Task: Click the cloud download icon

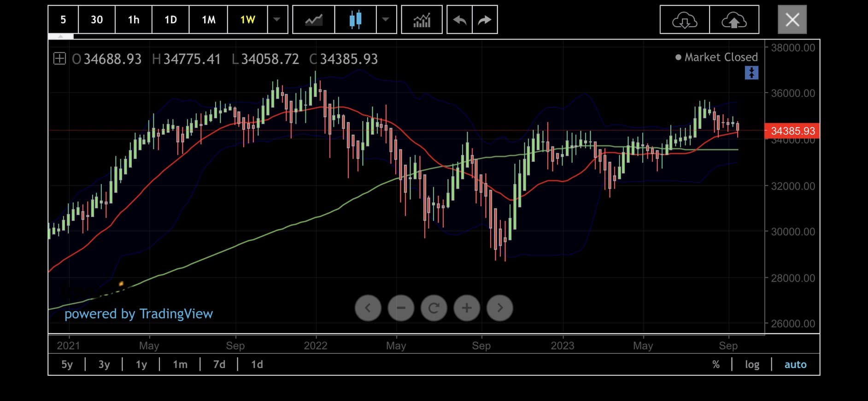Action: [685, 20]
